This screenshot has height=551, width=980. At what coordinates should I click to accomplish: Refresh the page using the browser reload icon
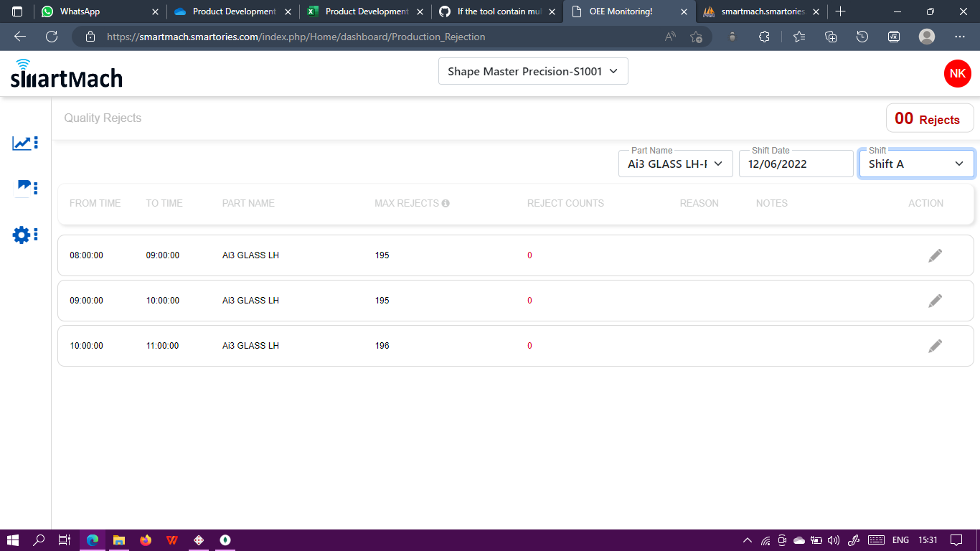pos(51,36)
